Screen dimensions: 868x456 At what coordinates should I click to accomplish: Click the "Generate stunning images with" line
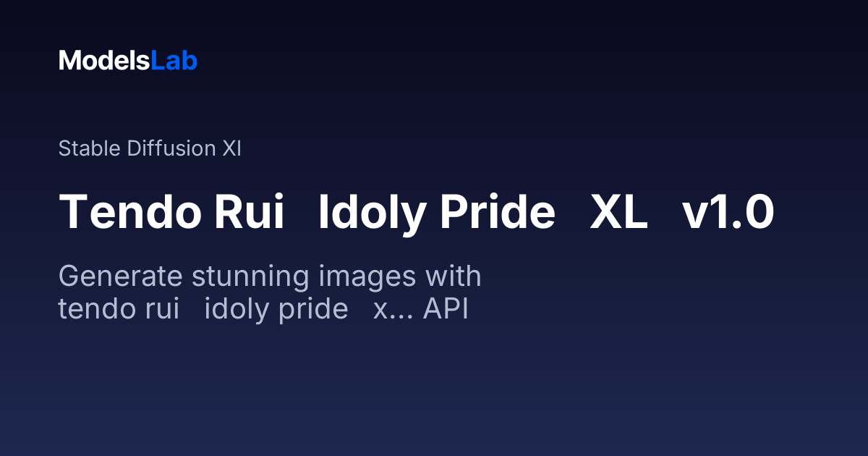coord(270,278)
